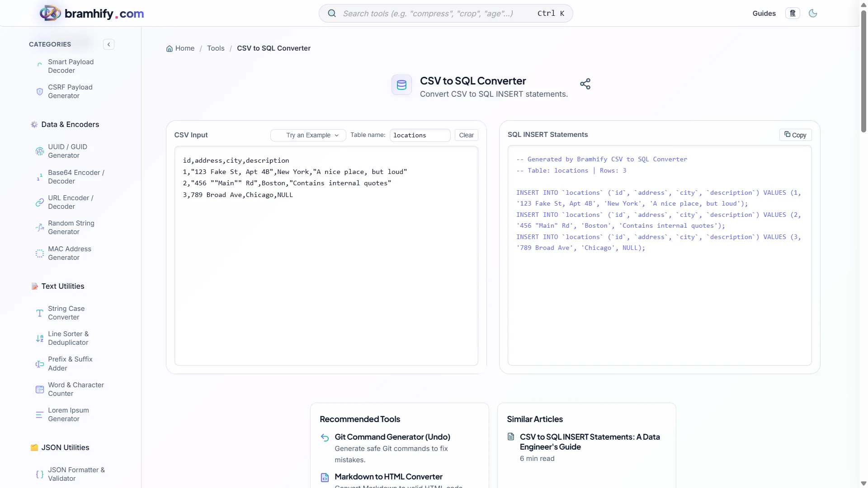Screen dimensions: 868x488
Task: Click the SQL output text area
Action: [x=660, y=255]
